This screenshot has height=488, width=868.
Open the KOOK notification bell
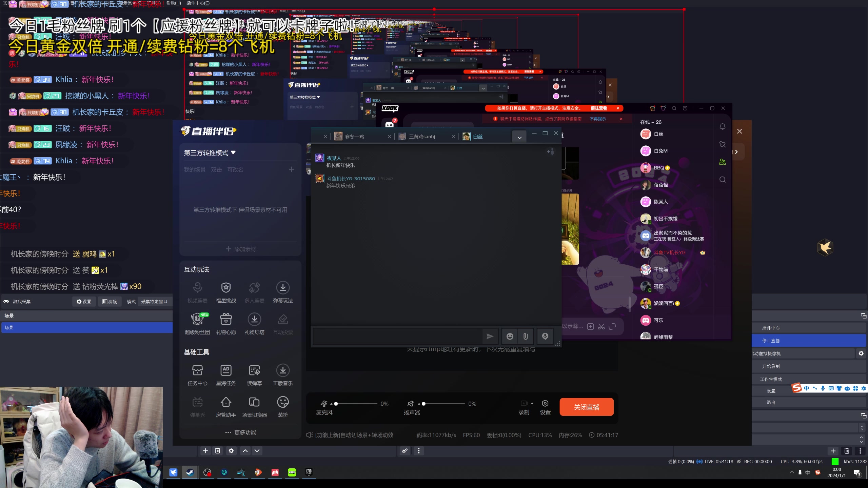(x=723, y=127)
